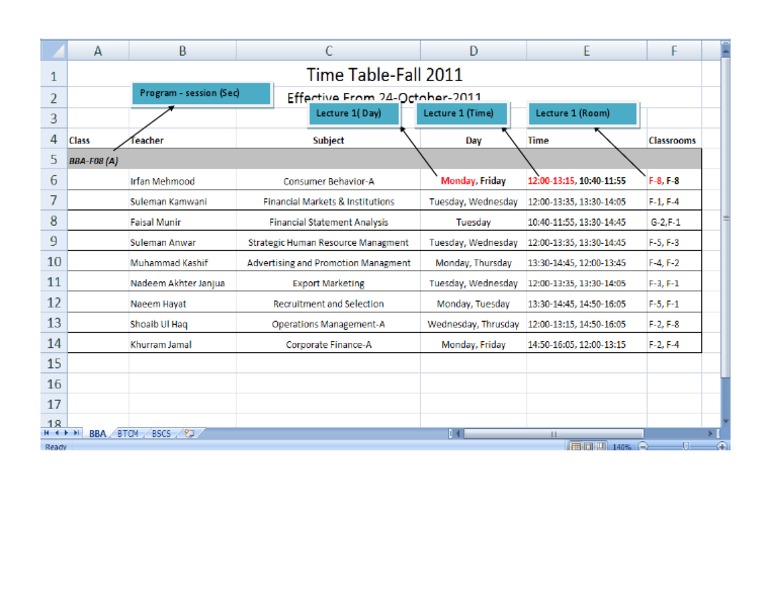
Task: Click the horizontal scroll left arrow
Action: tap(458, 433)
